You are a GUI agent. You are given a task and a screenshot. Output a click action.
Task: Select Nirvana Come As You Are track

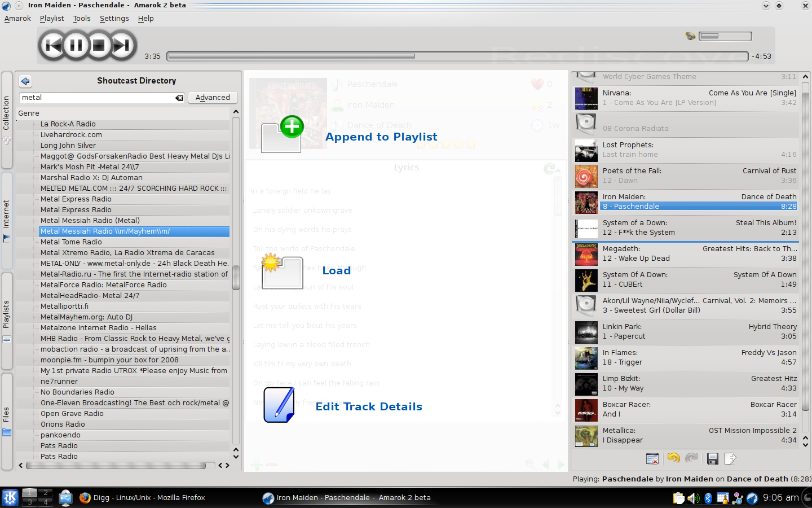tap(686, 98)
